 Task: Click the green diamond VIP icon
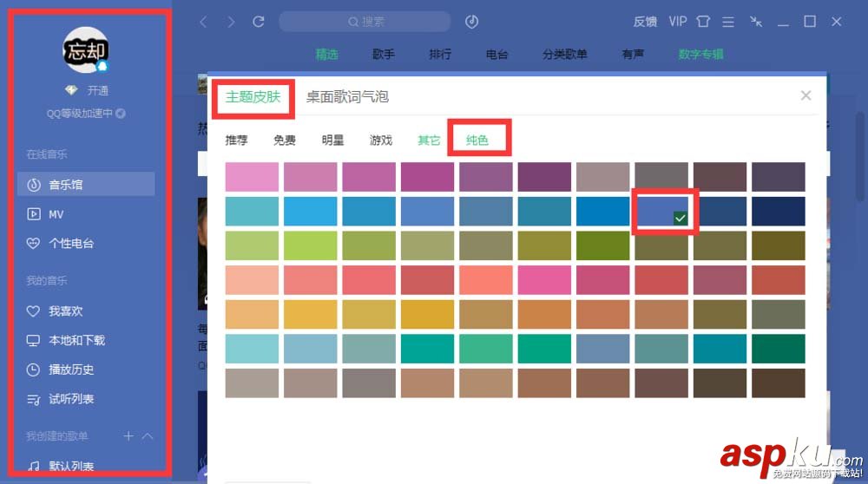(71, 89)
